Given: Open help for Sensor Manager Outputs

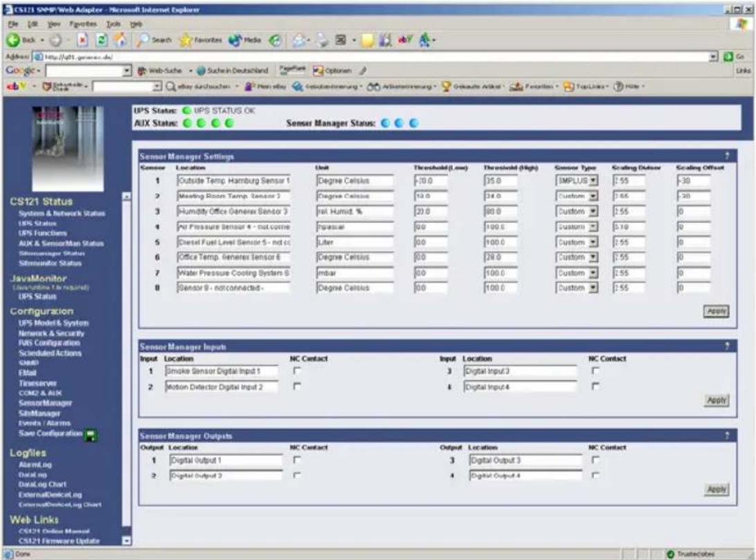Looking at the screenshot, I should coord(728,435).
